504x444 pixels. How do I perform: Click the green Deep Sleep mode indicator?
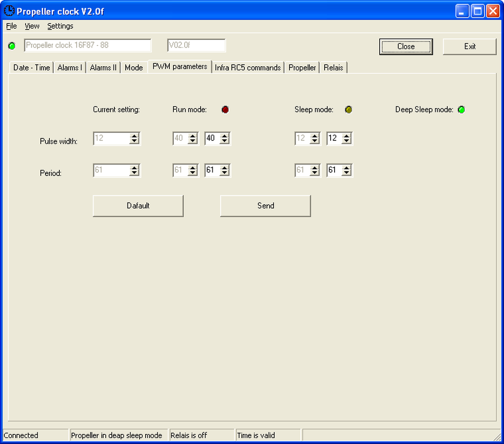tap(461, 110)
